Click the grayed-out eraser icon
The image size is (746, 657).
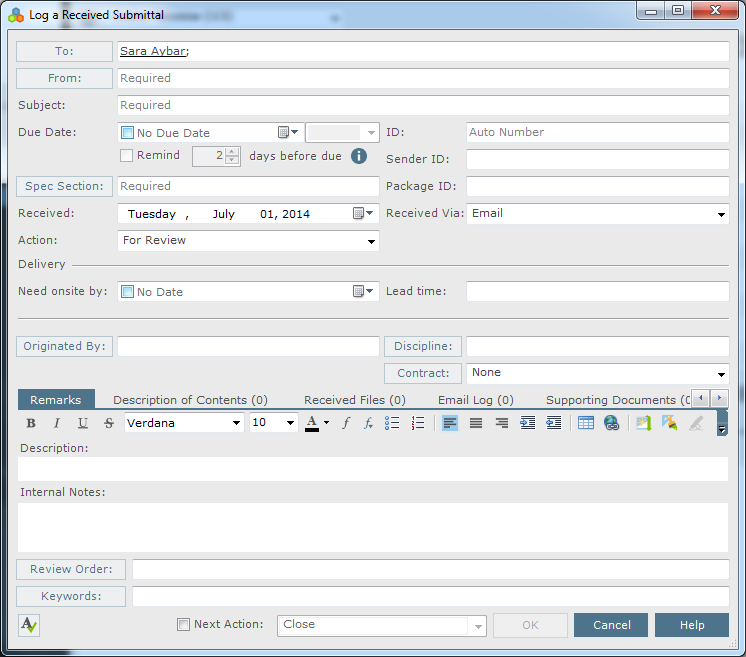point(696,423)
